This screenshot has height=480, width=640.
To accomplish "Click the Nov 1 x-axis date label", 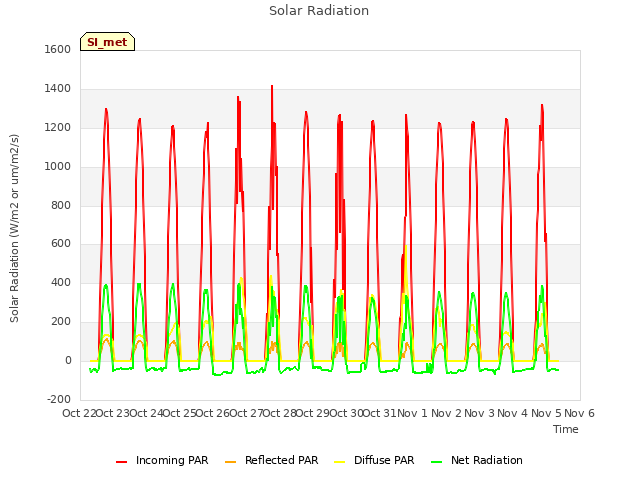I will (x=412, y=413).
